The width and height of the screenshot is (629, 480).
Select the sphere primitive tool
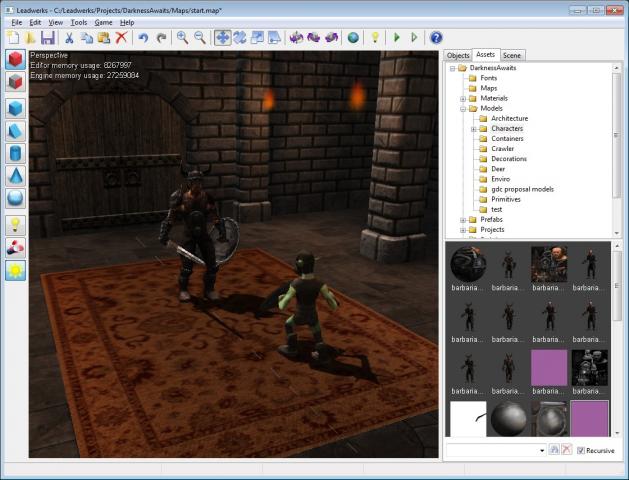coord(15,197)
